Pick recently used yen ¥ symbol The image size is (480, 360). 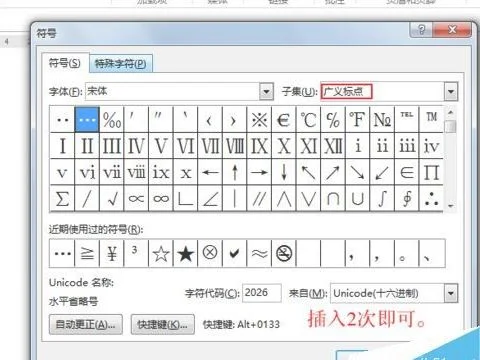point(112,253)
